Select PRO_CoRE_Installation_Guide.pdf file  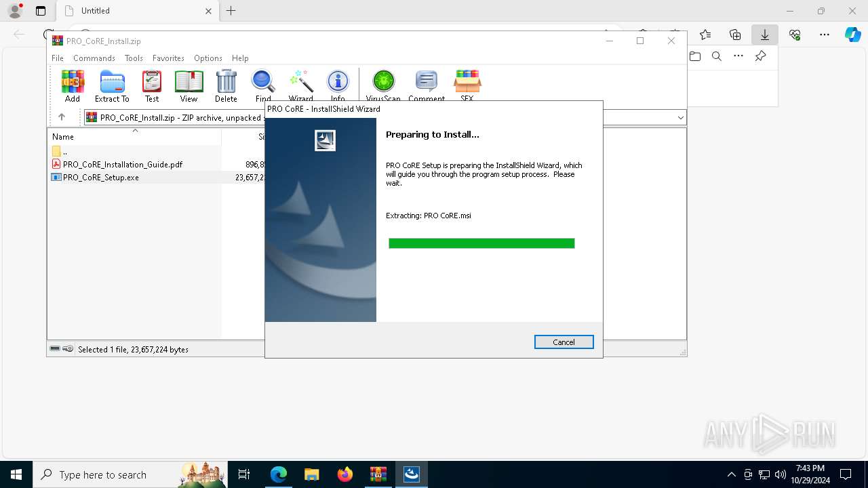click(x=123, y=164)
